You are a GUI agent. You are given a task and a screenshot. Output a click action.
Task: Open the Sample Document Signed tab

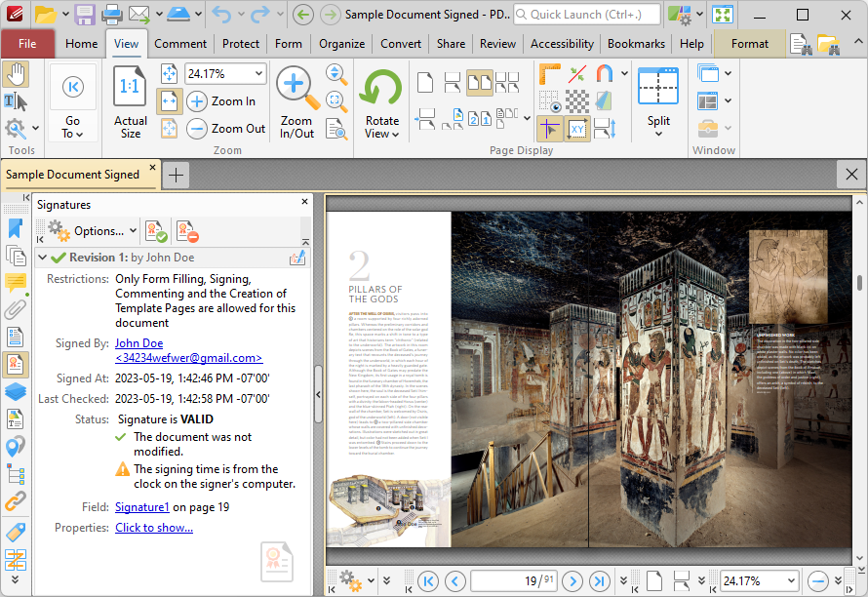(72, 175)
